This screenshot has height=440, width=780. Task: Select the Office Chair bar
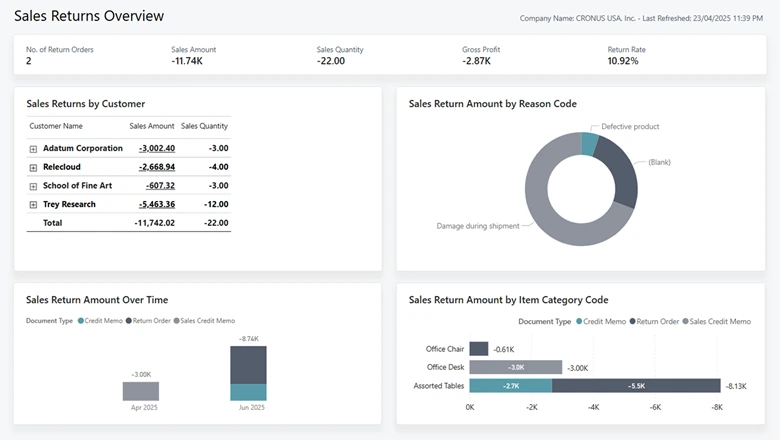point(478,349)
